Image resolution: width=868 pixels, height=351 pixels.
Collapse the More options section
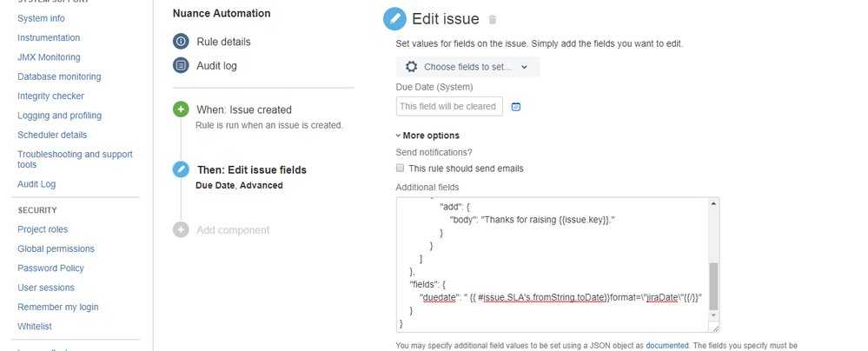(x=427, y=136)
